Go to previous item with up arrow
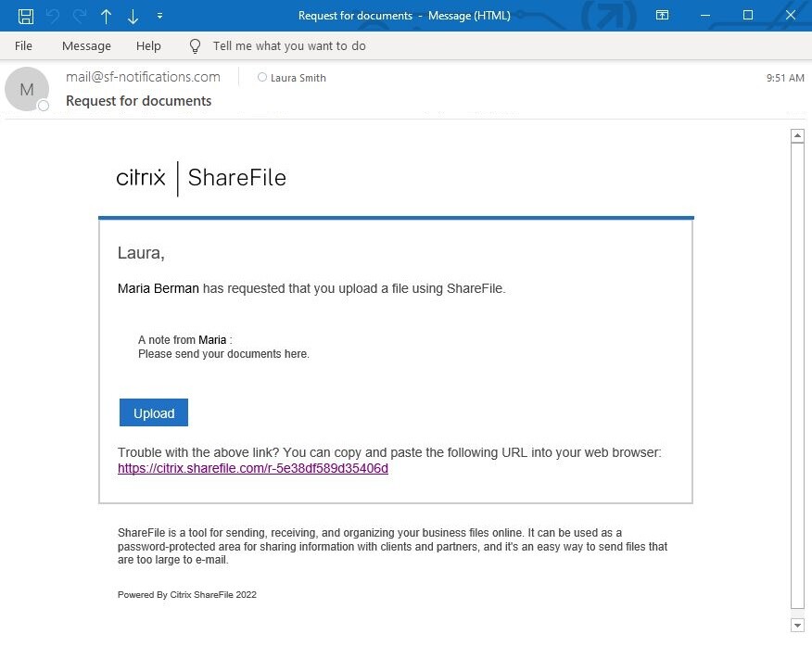The image size is (812, 659). [107, 16]
